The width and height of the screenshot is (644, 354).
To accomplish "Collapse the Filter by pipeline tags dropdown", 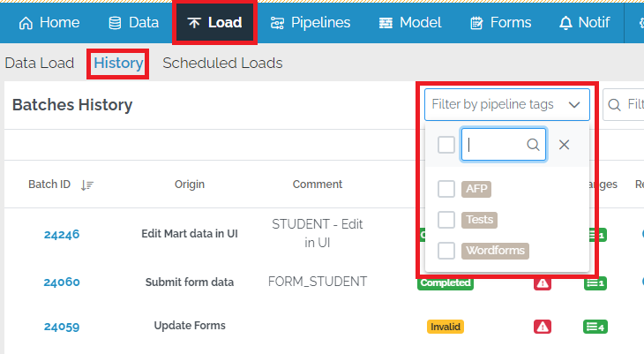I will (x=574, y=105).
